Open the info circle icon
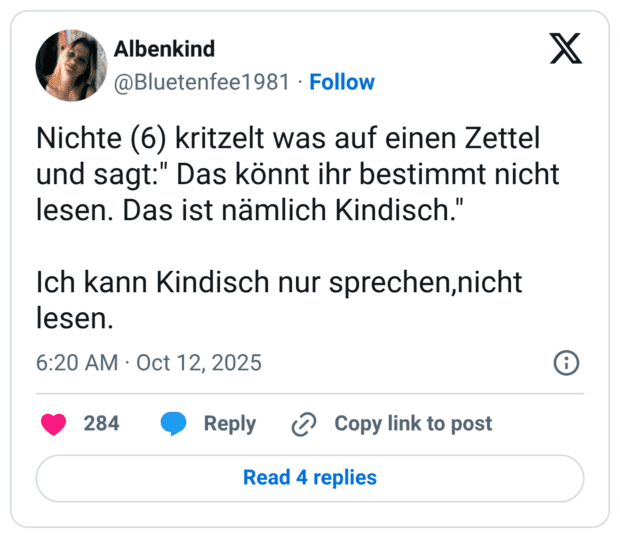The width and height of the screenshot is (620, 538). tap(566, 362)
